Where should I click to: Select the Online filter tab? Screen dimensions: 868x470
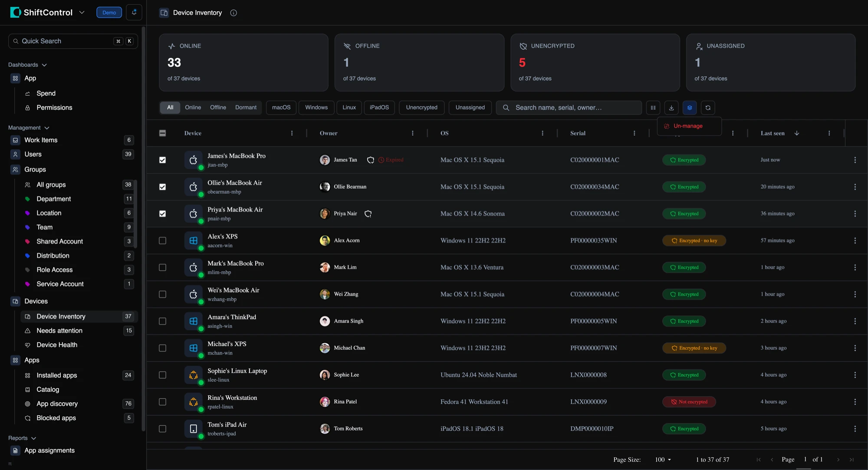click(x=193, y=108)
